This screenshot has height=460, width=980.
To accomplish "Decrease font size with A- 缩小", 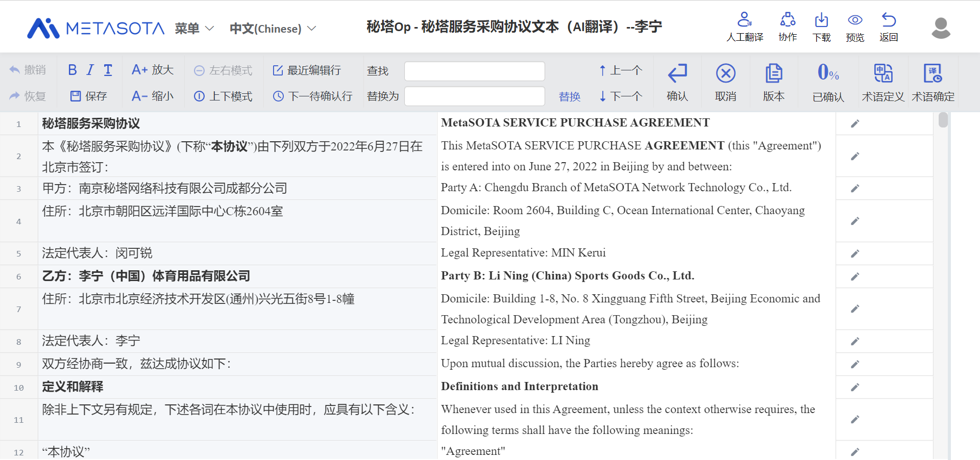I will pyautogui.click(x=153, y=96).
